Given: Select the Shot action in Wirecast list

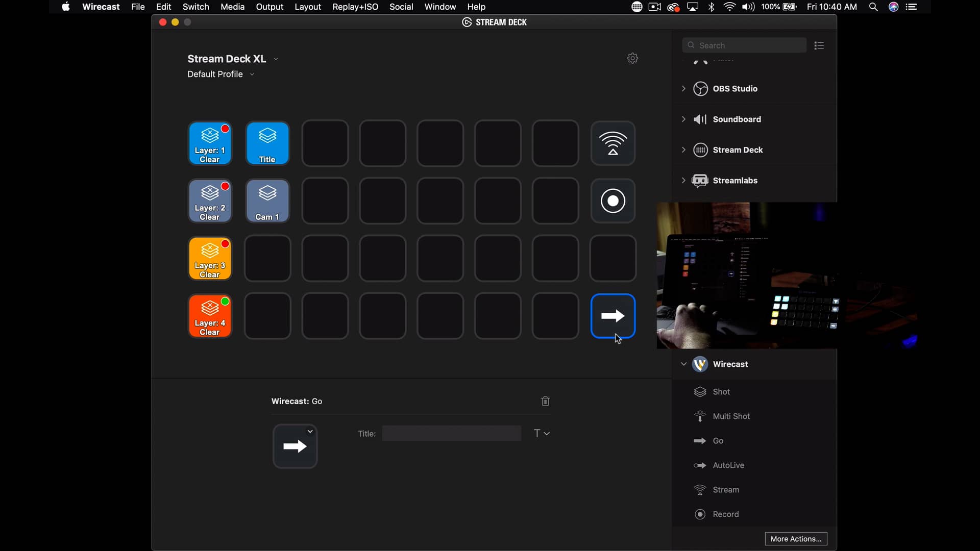Looking at the screenshot, I should tap(721, 391).
